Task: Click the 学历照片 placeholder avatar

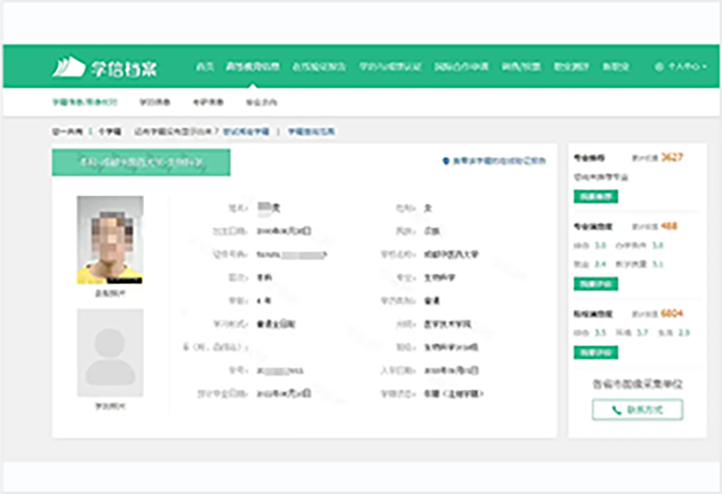Action: (x=110, y=353)
